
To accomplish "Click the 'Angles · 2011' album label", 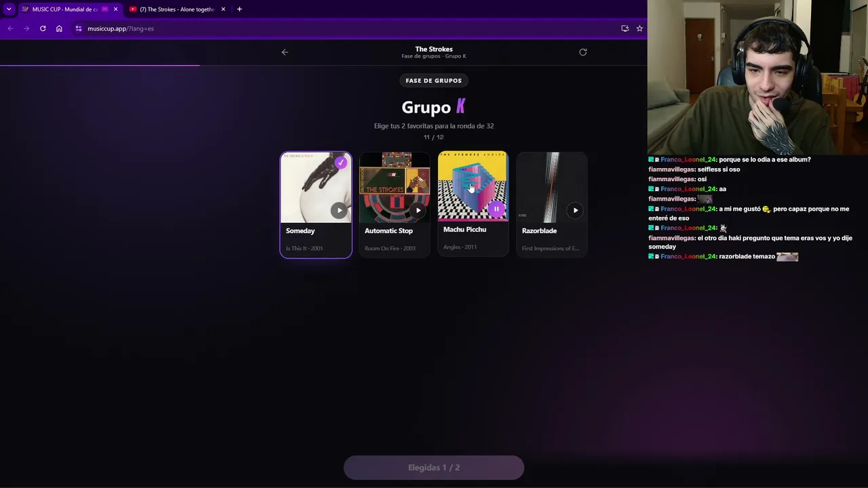I will click(x=460, y=247).
